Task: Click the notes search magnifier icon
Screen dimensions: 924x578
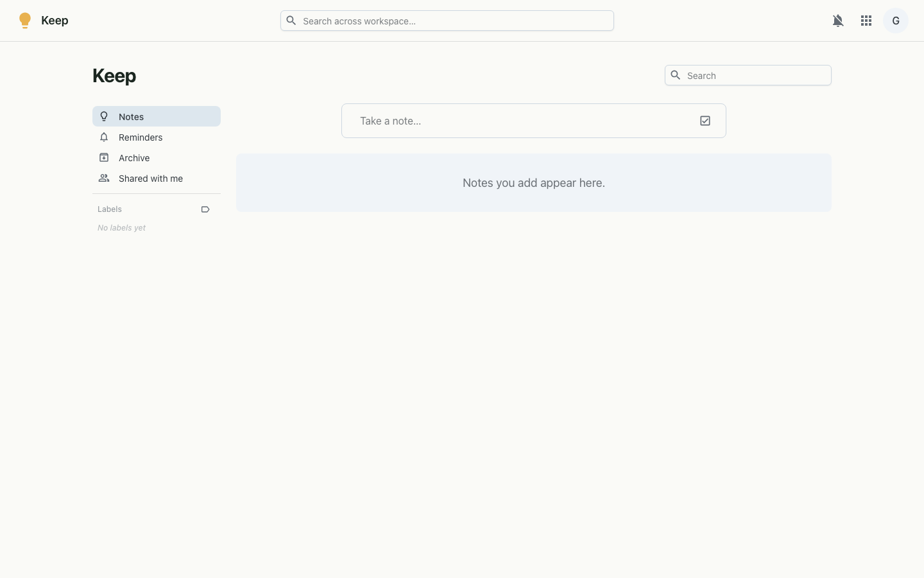Action: point(676,75)
